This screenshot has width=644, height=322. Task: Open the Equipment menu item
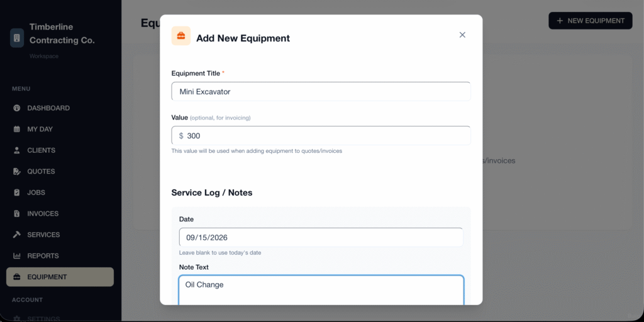[x=60, y=277]
